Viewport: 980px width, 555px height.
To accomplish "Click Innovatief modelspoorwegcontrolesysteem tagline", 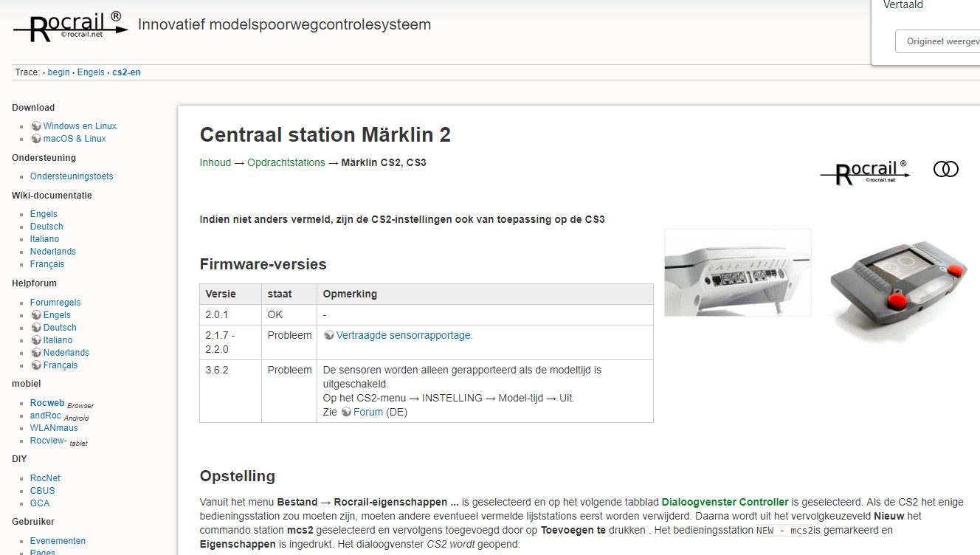I will click(x=284, y=24).
